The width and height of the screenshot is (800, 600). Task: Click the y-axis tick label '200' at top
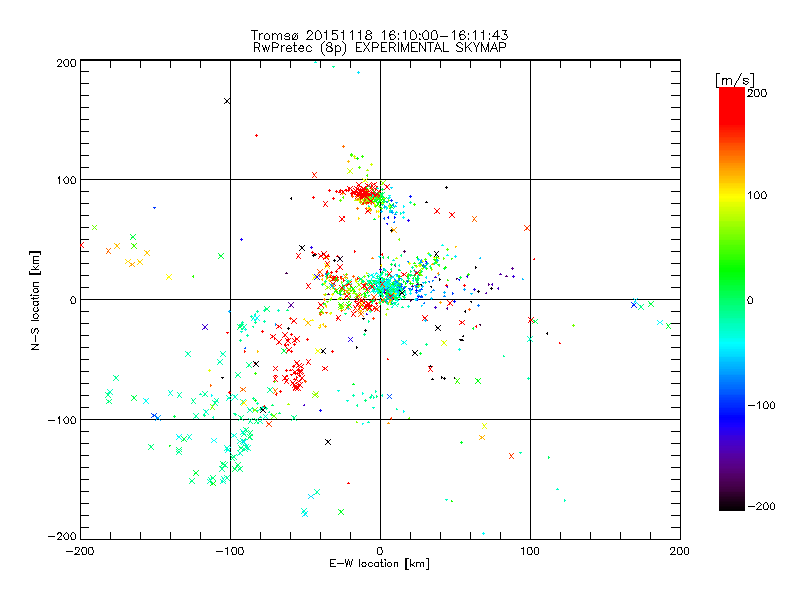(66, 63)
